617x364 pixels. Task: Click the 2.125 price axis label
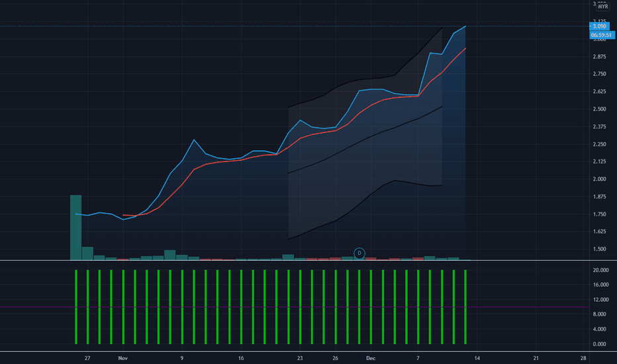[599, 161]
